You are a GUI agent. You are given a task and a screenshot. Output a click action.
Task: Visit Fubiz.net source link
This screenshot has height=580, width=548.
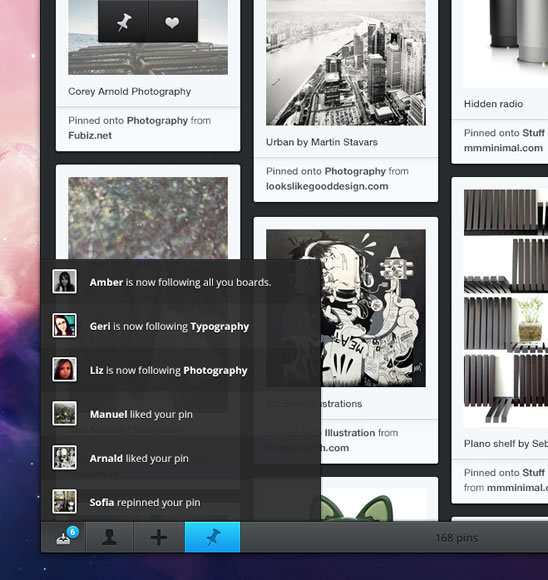90,135
